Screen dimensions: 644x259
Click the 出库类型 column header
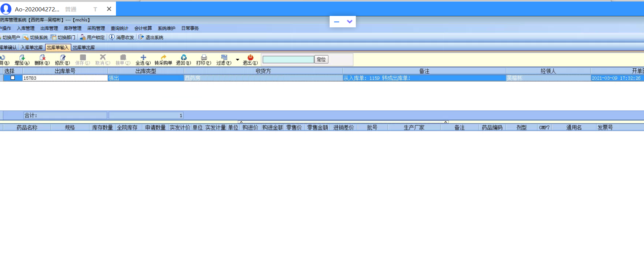click(x=146, y=71)
